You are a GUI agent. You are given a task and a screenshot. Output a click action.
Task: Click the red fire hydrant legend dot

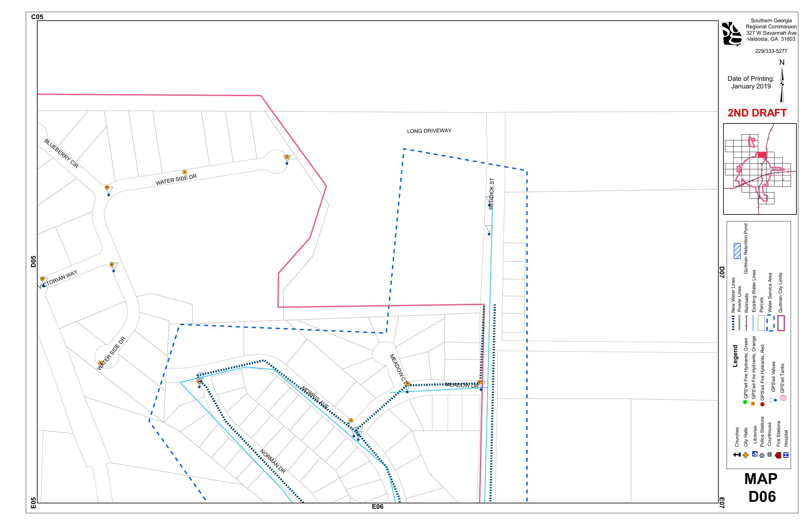[763, 404]
